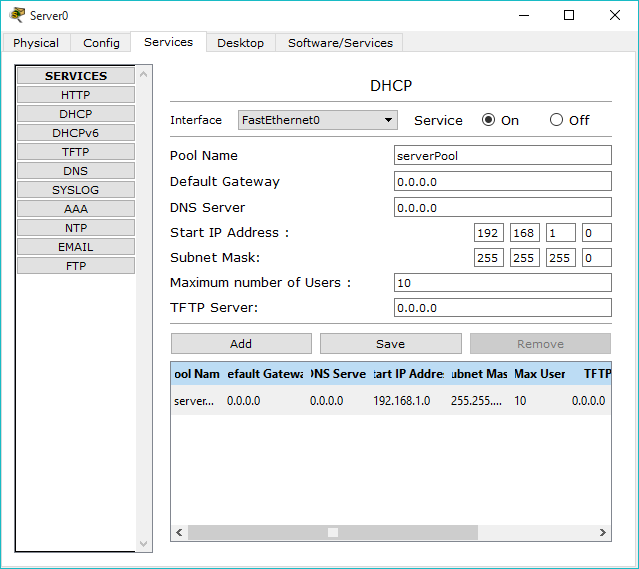639x569 pixels.
Task: Click Start IP fourth octet 0
Action: pyautogui.click(x=597, y=233)
